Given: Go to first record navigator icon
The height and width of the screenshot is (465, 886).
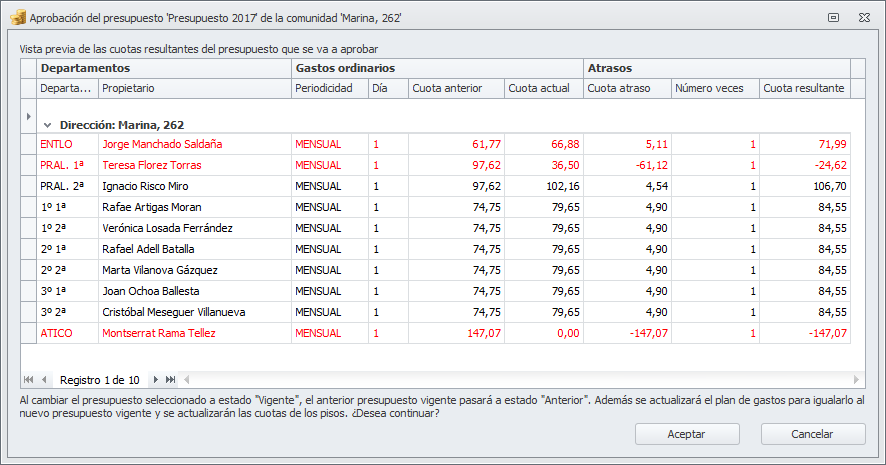Looking at the screenshot, I should point(29,380).
